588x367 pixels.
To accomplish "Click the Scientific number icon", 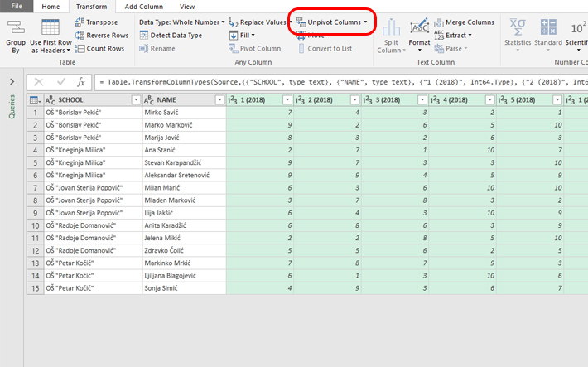I will point(578,28).
